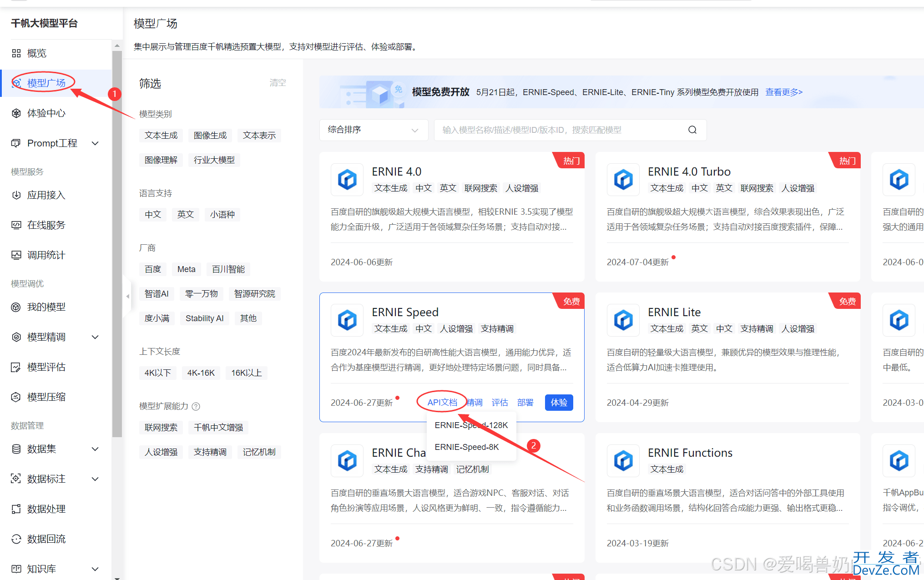Toggle the 16K以上 context length filter
This screenshot has height=580, width=924.
click(x=247, y=373)
